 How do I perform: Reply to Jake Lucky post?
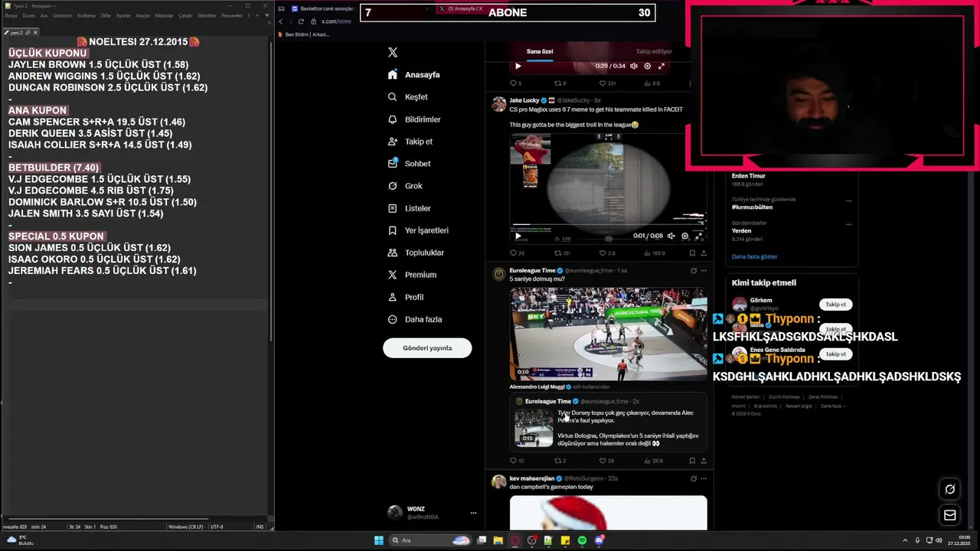(x=517, y=253)
